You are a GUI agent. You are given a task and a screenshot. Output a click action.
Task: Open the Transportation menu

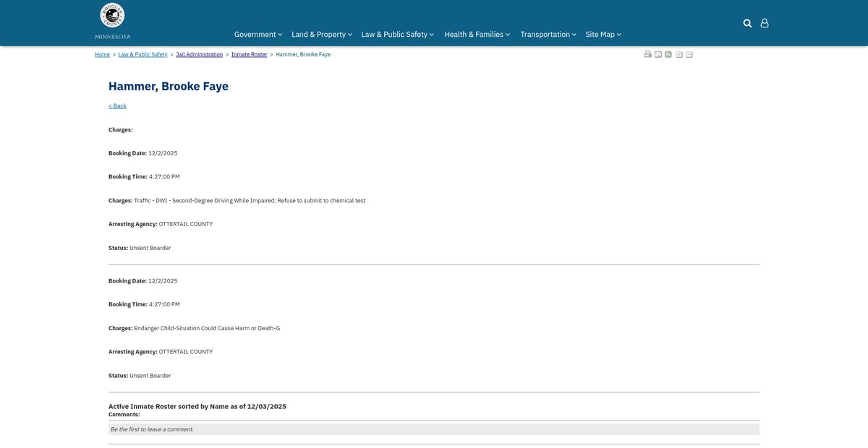548,34
